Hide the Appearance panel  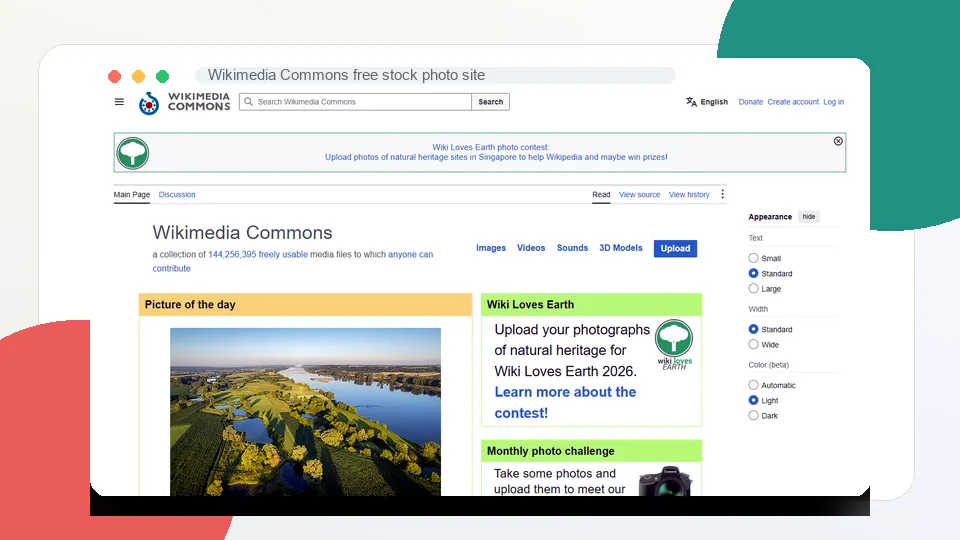[809, 217]
